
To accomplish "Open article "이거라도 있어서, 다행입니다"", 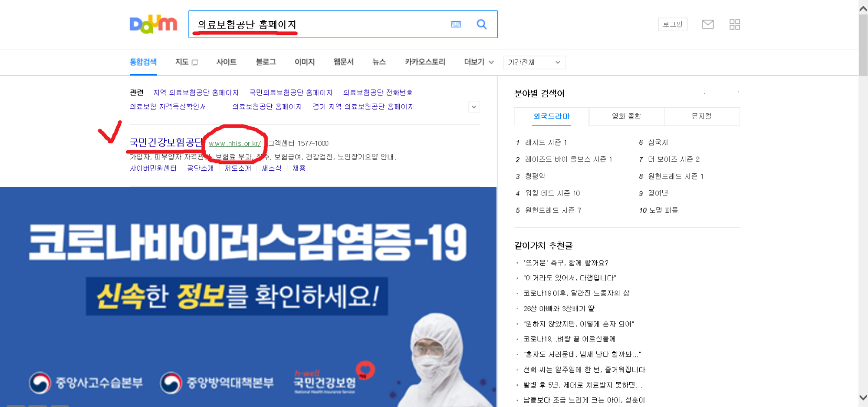I will pyautogui.click(x=570, y=278).
